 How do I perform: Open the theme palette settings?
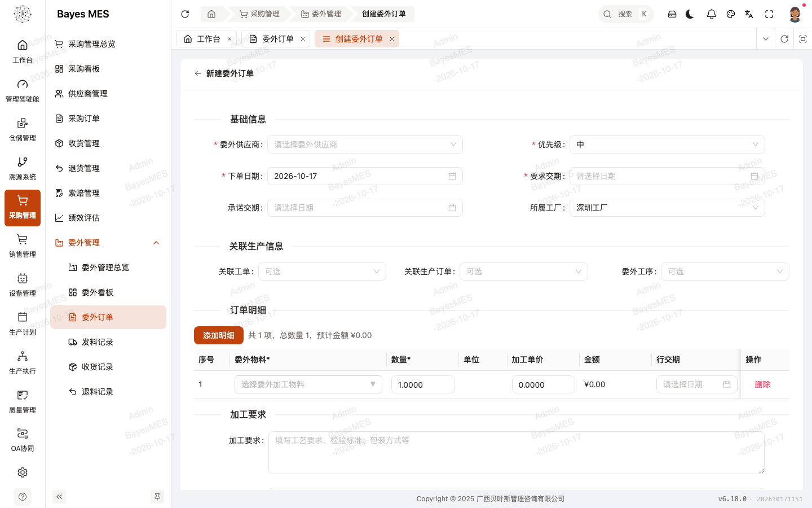(731, 14)
